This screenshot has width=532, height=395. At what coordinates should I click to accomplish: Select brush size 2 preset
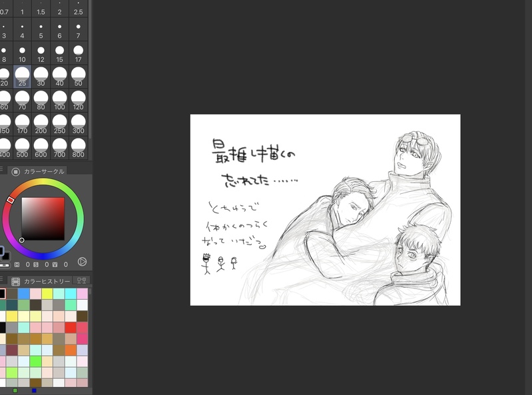click(x=59, y=9)
